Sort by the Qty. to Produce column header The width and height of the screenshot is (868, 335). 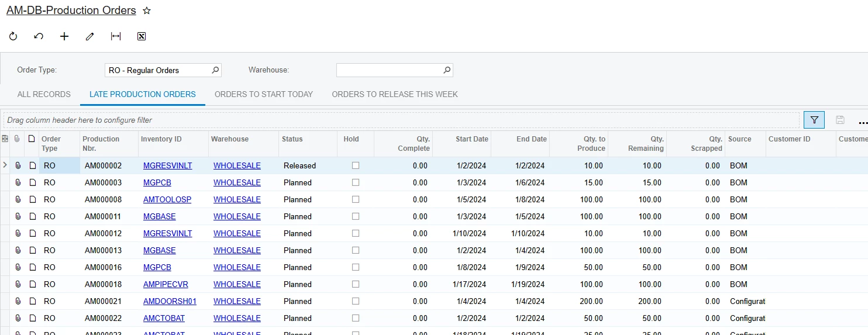[x=579, y=143]
